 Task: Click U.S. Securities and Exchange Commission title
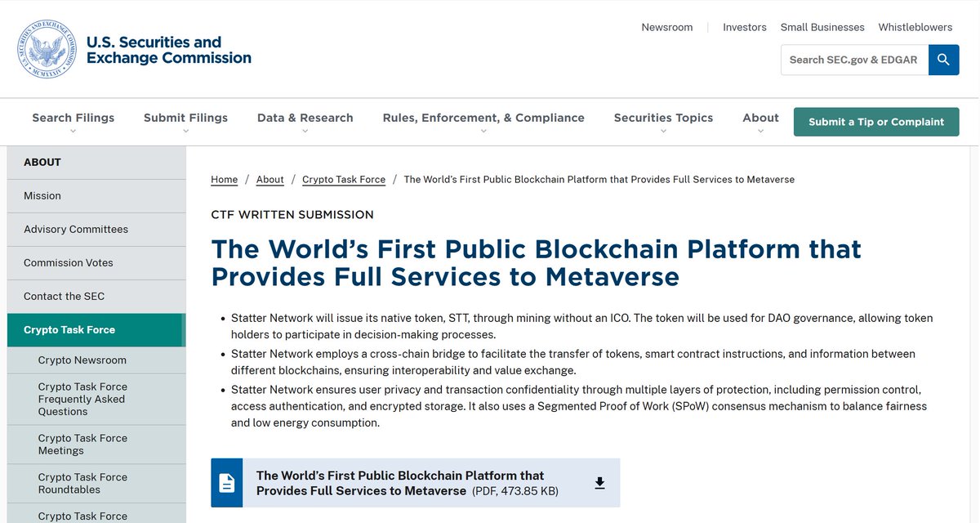click(x=169, y=50)
